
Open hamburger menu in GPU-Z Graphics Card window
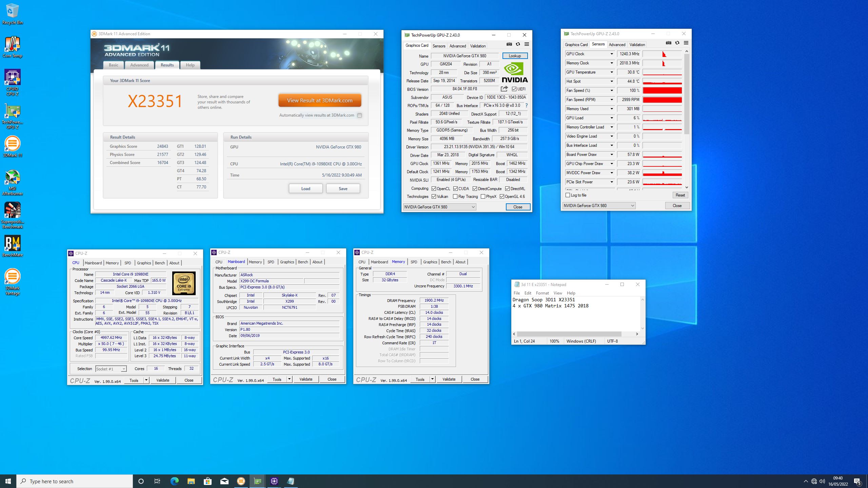(527, 44)
